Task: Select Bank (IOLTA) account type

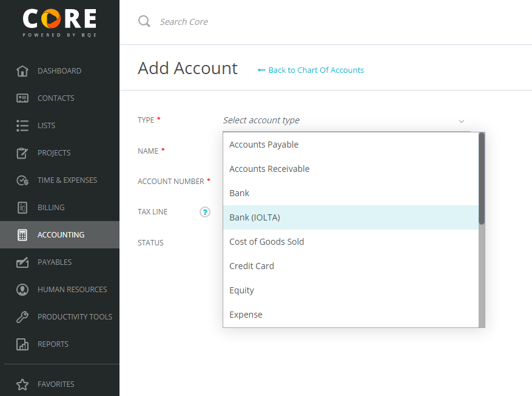Action: (351, 217)
